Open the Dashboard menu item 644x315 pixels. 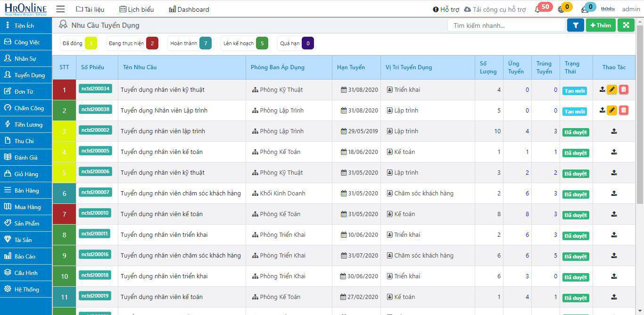click(188, 9)
